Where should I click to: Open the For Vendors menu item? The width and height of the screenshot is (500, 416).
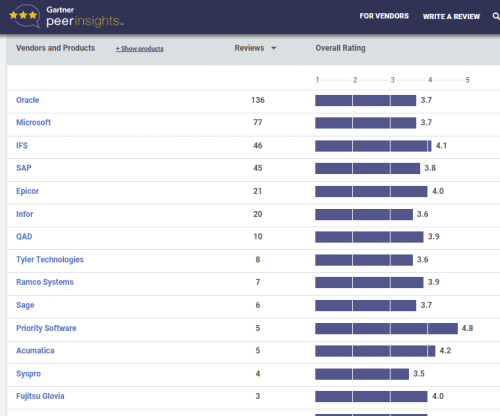(384, 16)
